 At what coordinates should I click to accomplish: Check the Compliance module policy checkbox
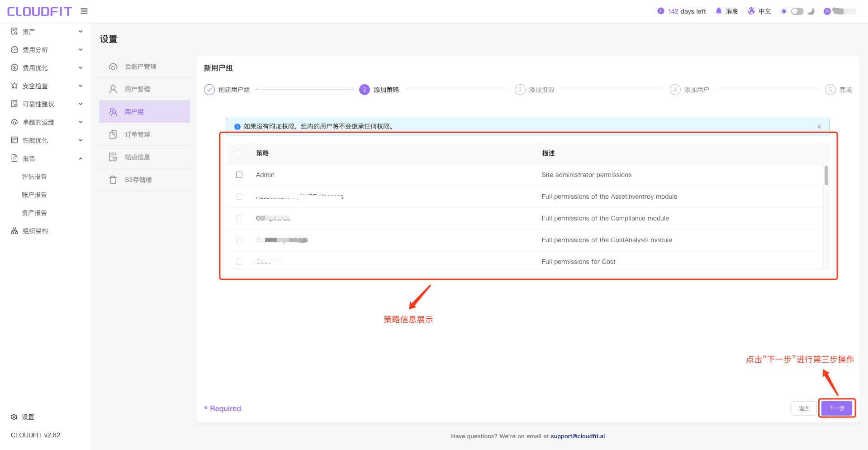(239, 218)
